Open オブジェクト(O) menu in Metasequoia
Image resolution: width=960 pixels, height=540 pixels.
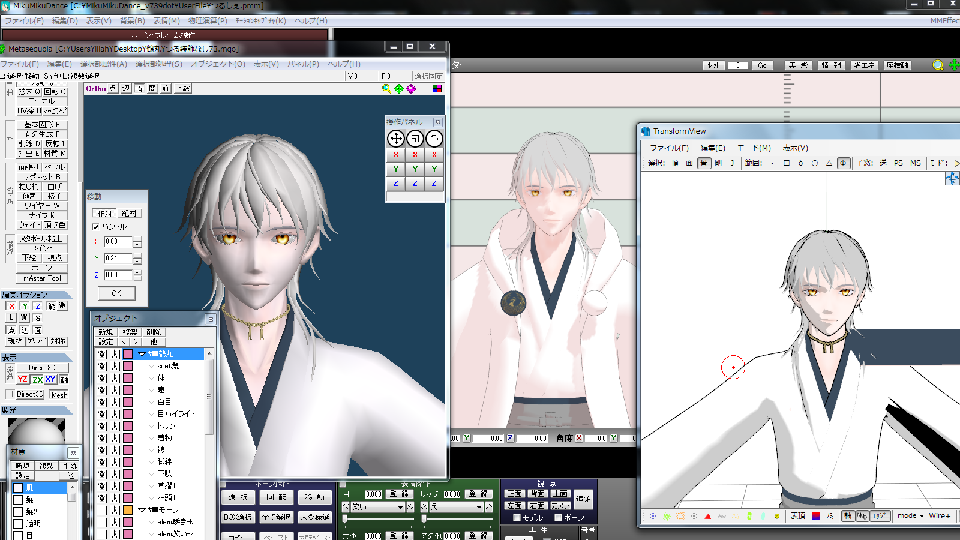[x=217, y=64]
